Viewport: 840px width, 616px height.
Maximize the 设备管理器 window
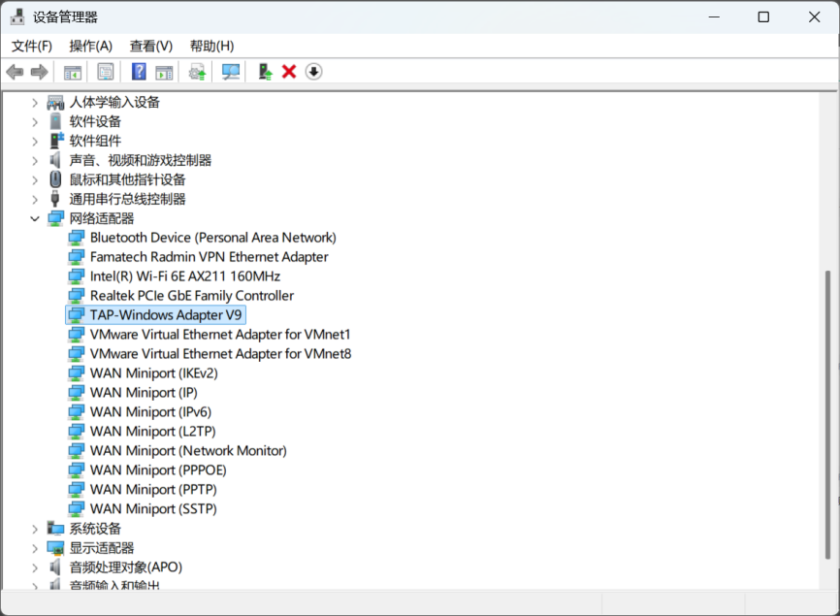tap(763, 17)
